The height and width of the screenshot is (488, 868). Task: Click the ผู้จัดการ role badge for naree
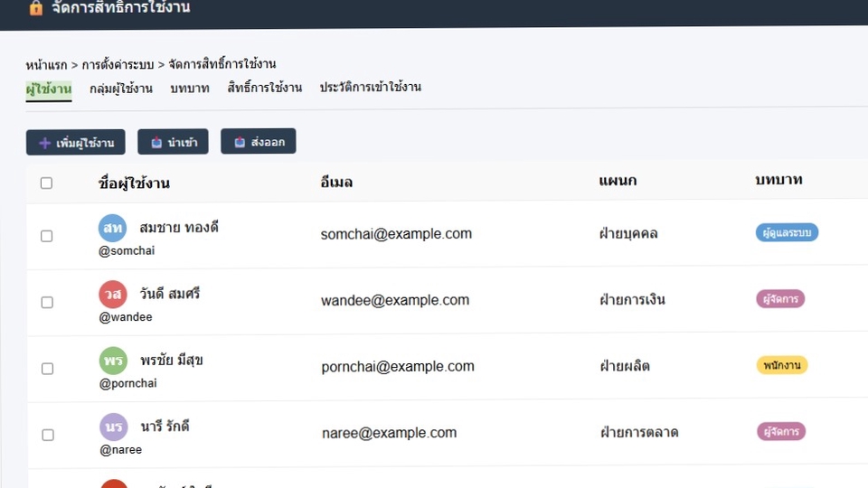(x=781, y=432)
